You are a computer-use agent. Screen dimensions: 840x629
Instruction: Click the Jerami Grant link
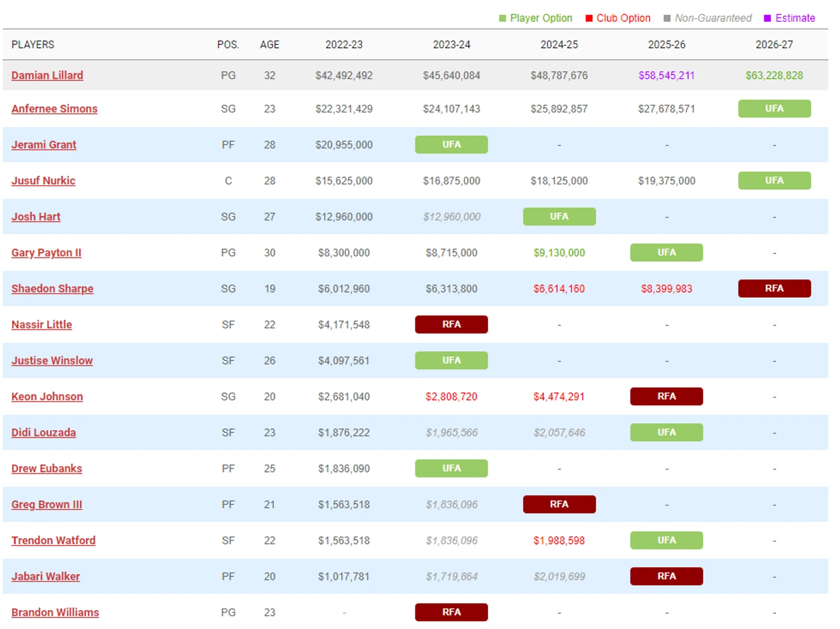44,145
